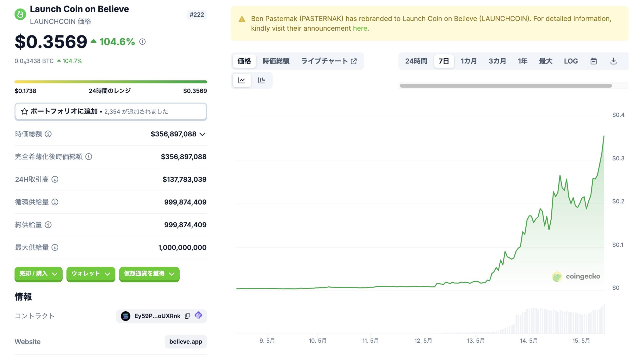The width and height of the screenshot is (644, 355).
Task: Click the 13. 5月 date label on chart axis
Action: (476, 341)
